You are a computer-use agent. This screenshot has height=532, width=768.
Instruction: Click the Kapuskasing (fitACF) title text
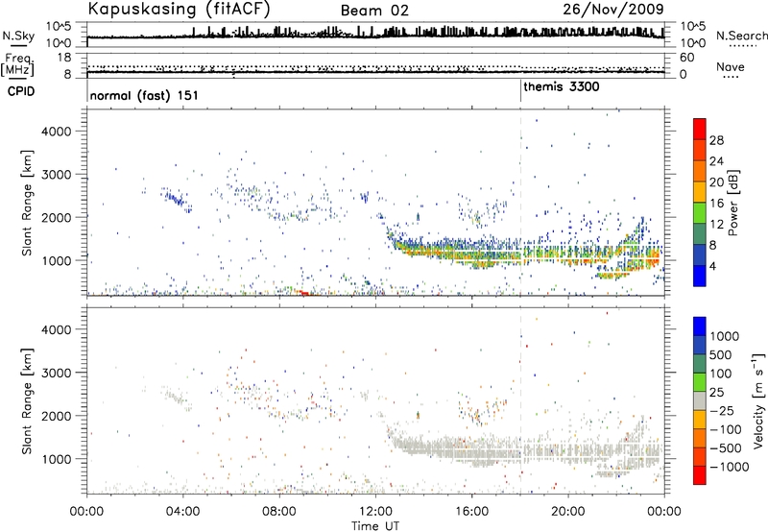coord(179,10)
